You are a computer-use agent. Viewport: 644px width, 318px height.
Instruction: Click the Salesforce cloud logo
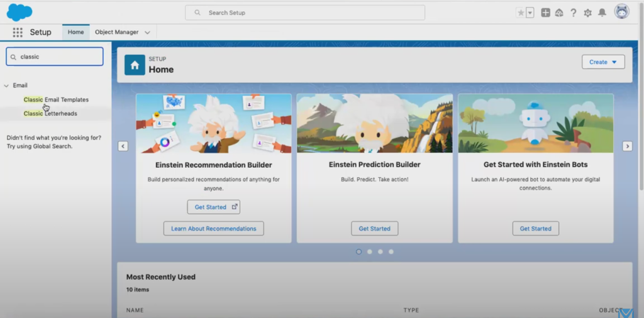(19, 13)
